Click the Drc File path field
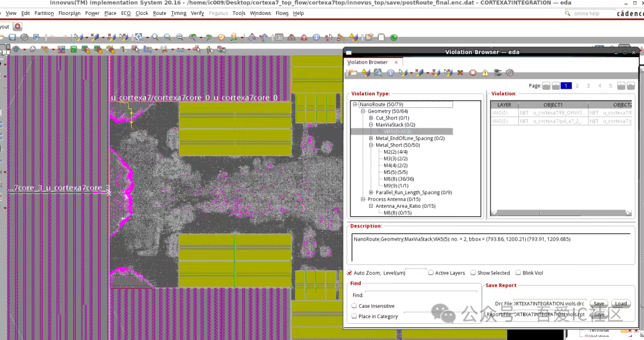 (x=550, y=304)
